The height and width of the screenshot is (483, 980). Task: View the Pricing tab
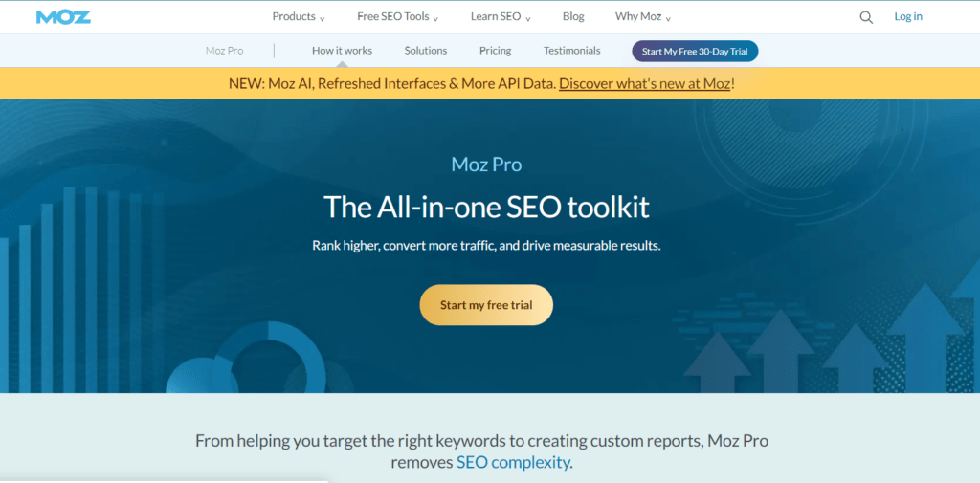click(x=495, y=51)
